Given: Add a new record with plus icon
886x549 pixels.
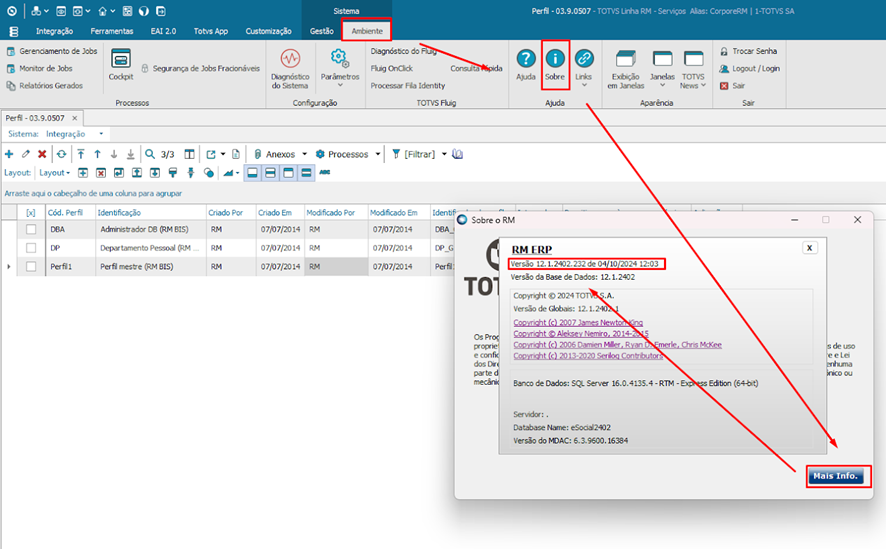Looking at the screenshot, I should click(9, 154).
